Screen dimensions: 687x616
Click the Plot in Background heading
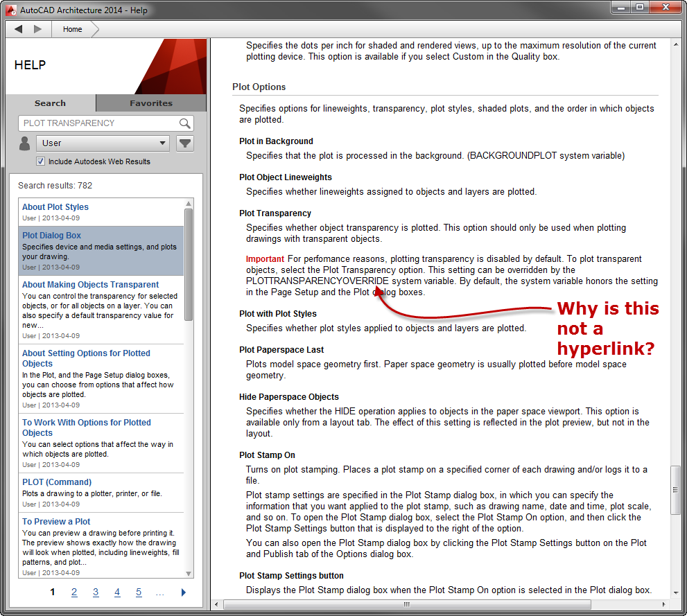(276, 141)
